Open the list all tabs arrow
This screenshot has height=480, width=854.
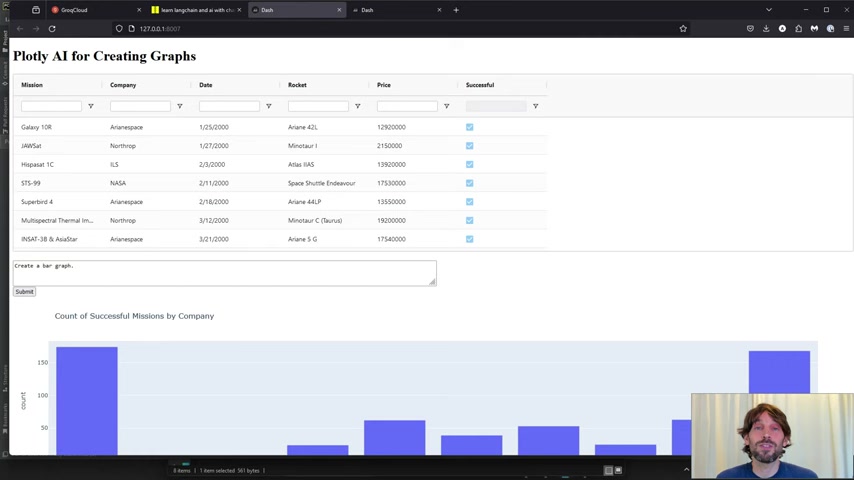click(x=768, y=10)
